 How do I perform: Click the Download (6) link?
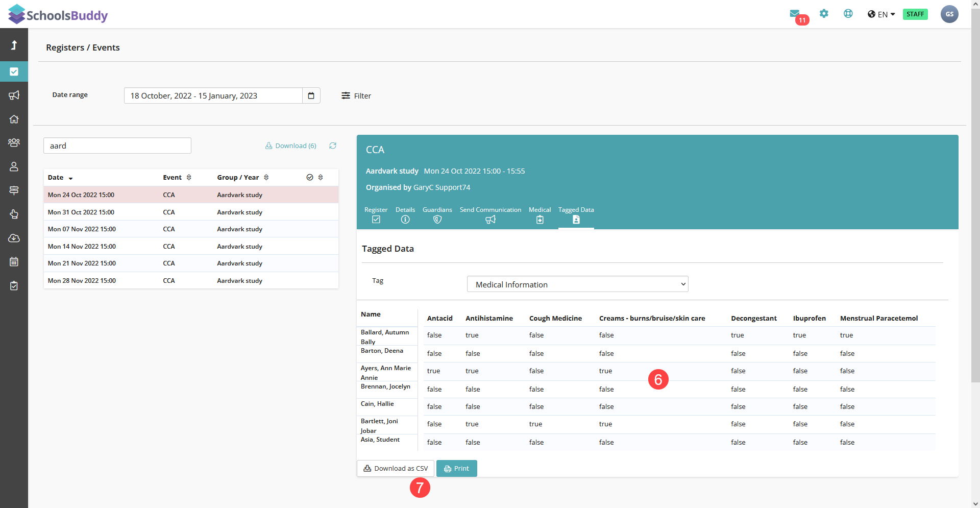(x=291, y=146)
